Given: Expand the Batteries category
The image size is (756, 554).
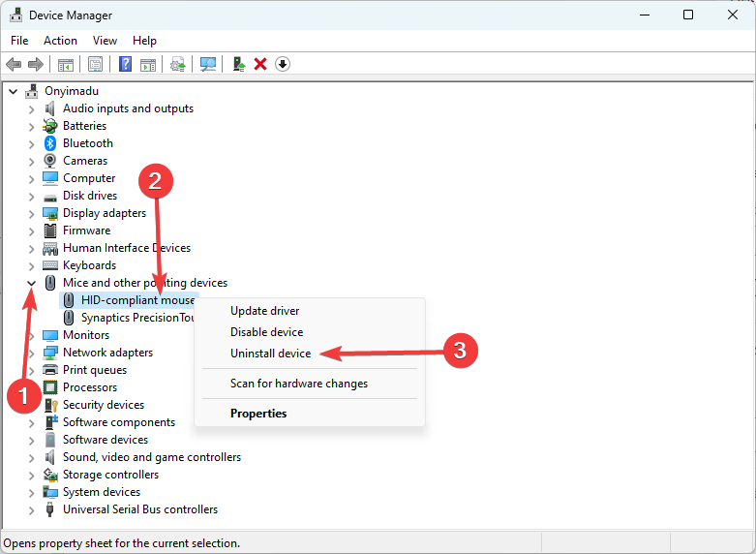Looking at the screenshot, I should click(31, 127).
